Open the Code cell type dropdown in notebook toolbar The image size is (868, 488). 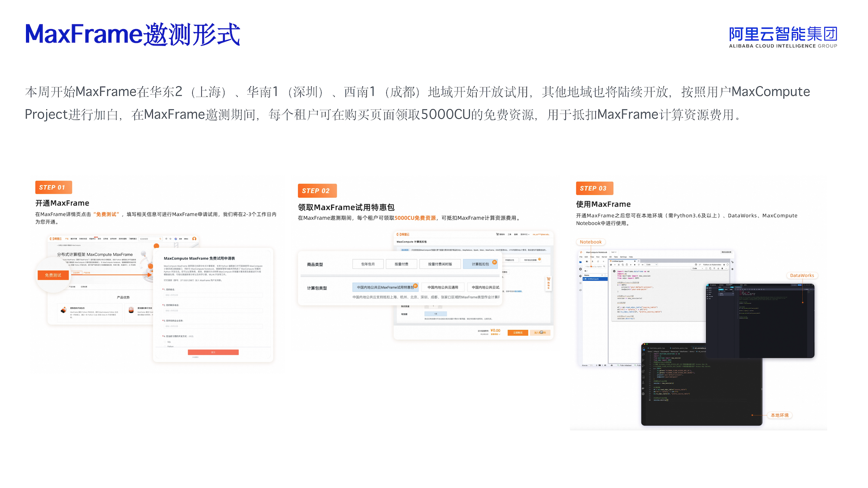coord(651,265)
